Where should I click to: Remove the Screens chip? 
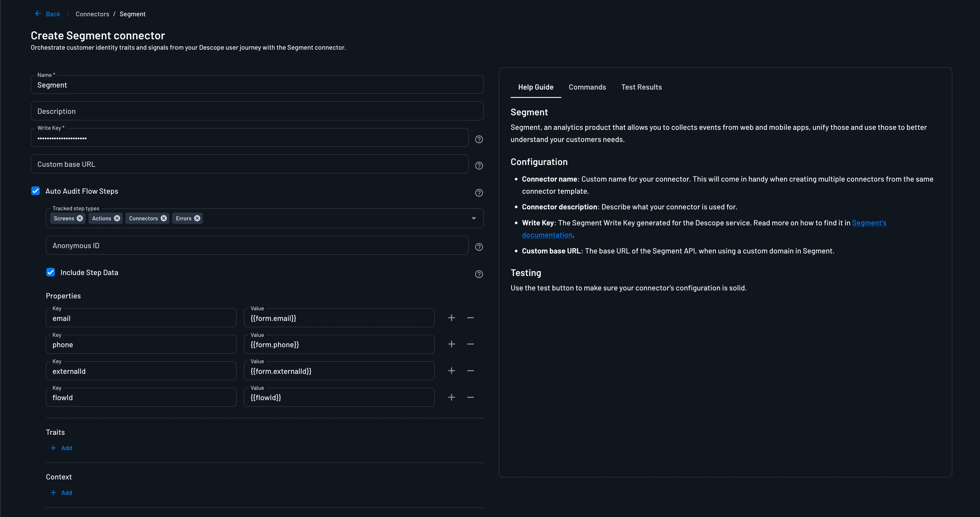80,218
